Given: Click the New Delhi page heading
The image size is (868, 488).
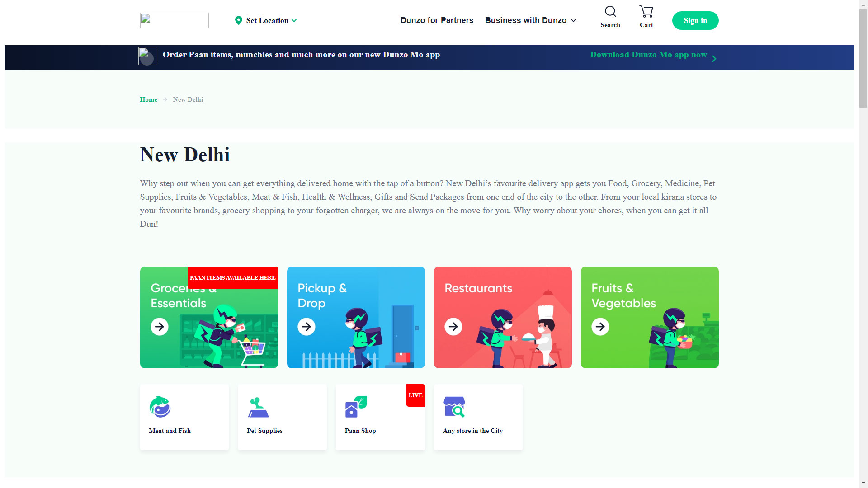Looking at the screenshot, I should point(185,155).
